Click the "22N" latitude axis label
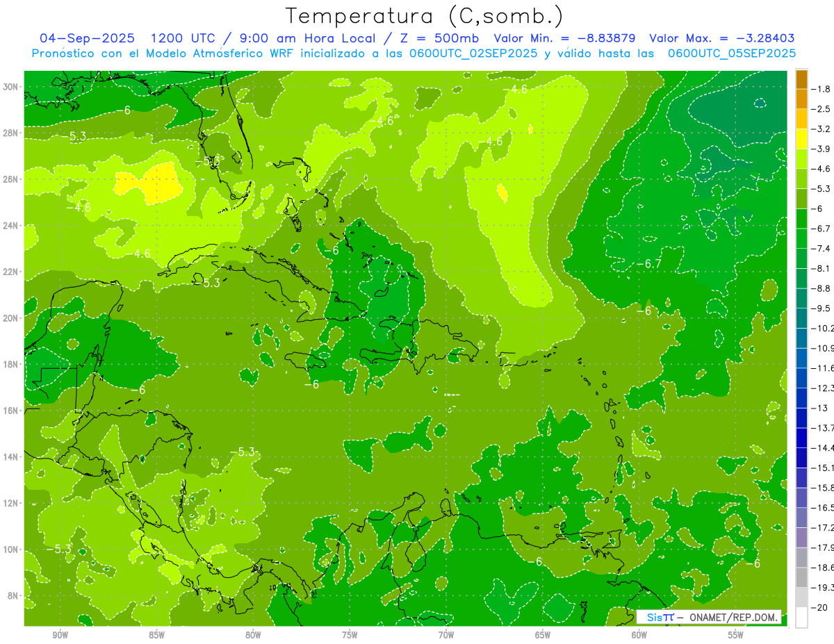This screenshot has width=834, height=644. 11,272
